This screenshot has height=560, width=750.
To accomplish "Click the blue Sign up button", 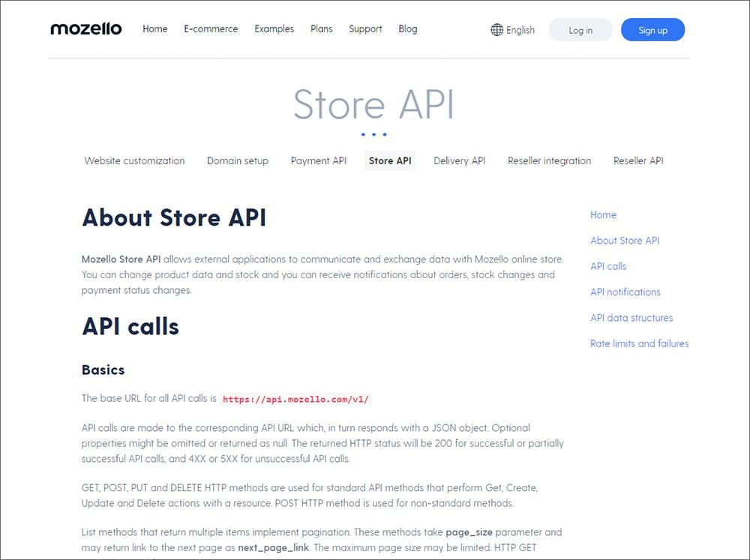I will point(653,30).
